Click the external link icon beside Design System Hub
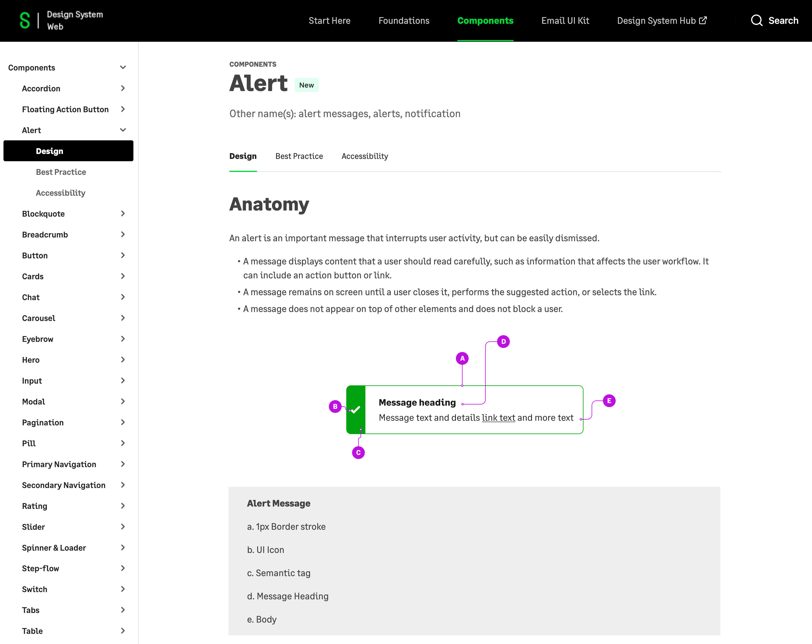This screenshot has width=812, height=644. click(x=703, y=20)
